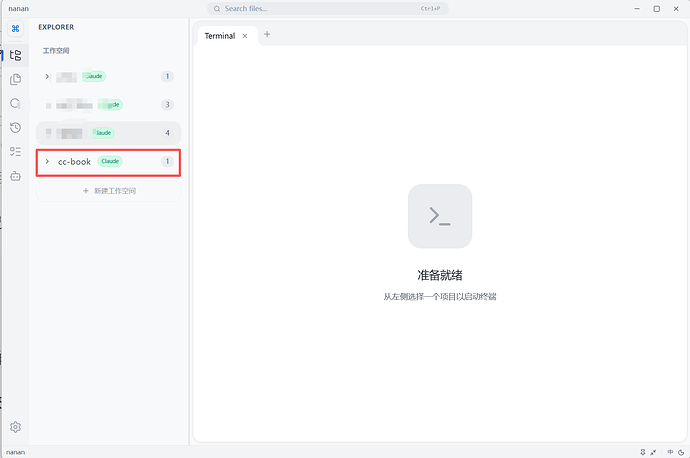Image resolution: width=690 pixels, height=458 pixels.
Task: Click the Claude badge in the row with count 3
Action: coord(110,104)
